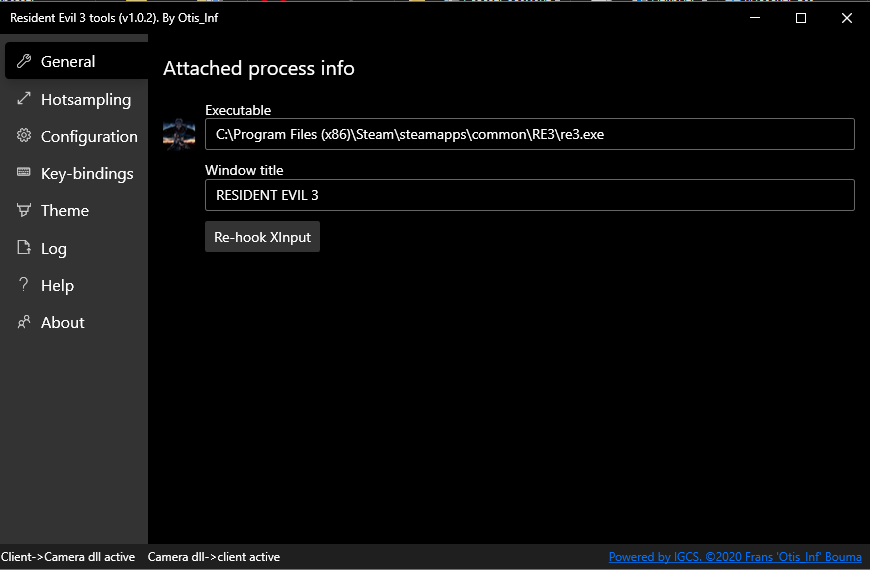
Task: Click the Theme icon in sidebar
Action: 24,210
